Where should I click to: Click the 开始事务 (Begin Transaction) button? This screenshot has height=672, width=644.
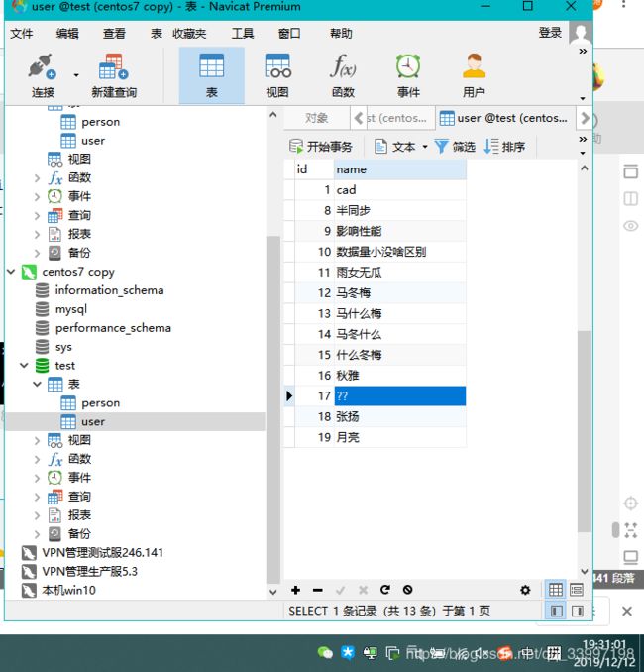pos(321,147)
